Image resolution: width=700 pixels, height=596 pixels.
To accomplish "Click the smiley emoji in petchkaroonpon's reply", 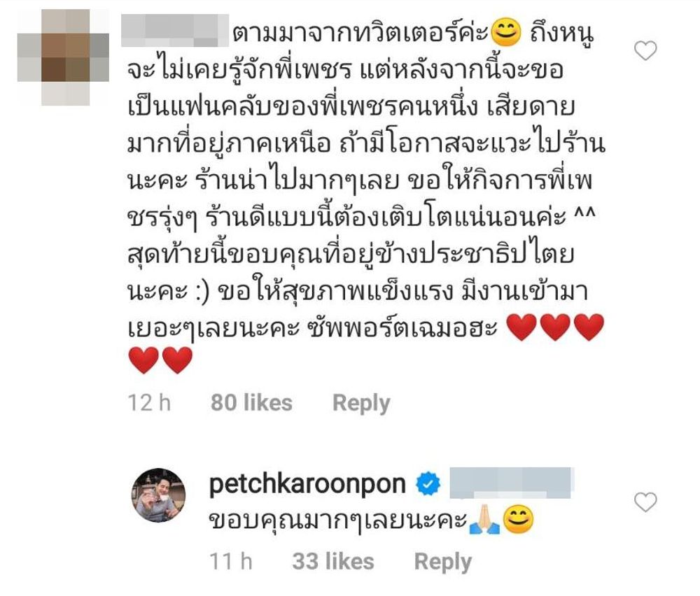I will [518, 520].
